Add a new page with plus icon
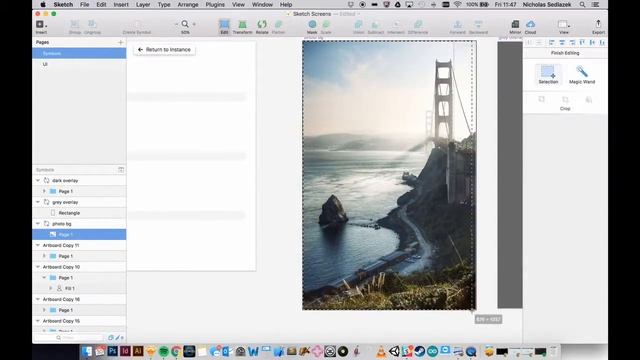 120,42
